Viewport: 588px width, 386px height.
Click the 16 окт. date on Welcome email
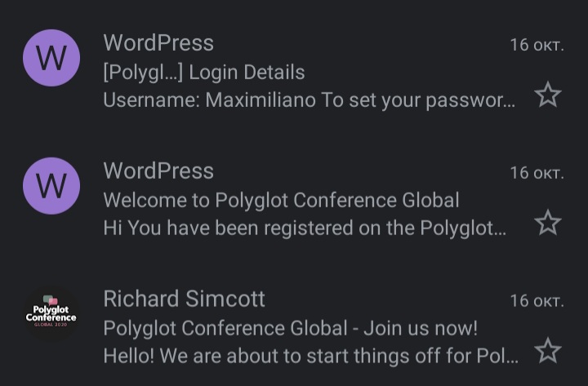(537, 173)
